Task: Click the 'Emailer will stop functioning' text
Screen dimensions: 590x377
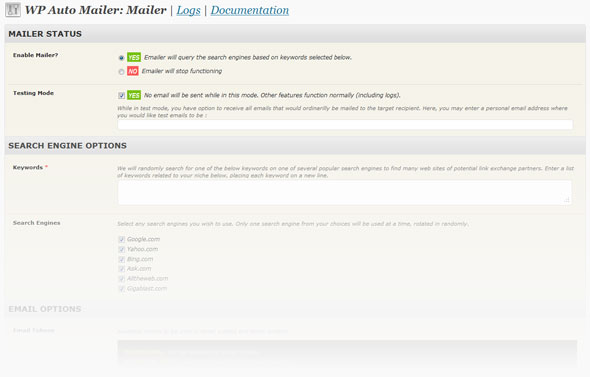Action: coord(182,71)
